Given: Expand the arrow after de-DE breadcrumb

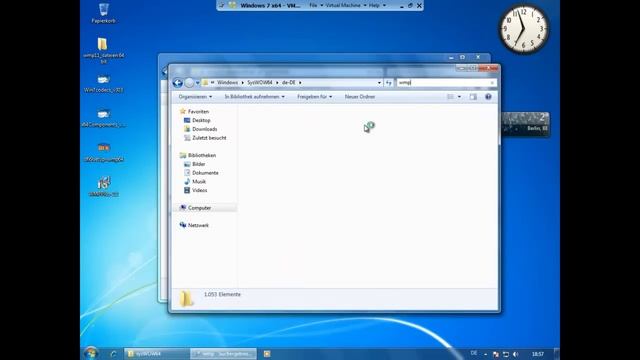Looking at the screenshot, I should tap(300, 82).
